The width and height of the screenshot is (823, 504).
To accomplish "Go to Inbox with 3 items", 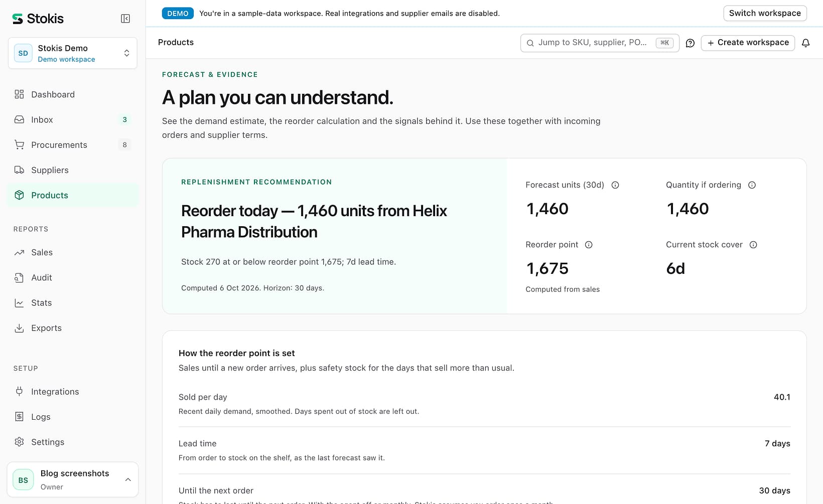I will 73,119.
